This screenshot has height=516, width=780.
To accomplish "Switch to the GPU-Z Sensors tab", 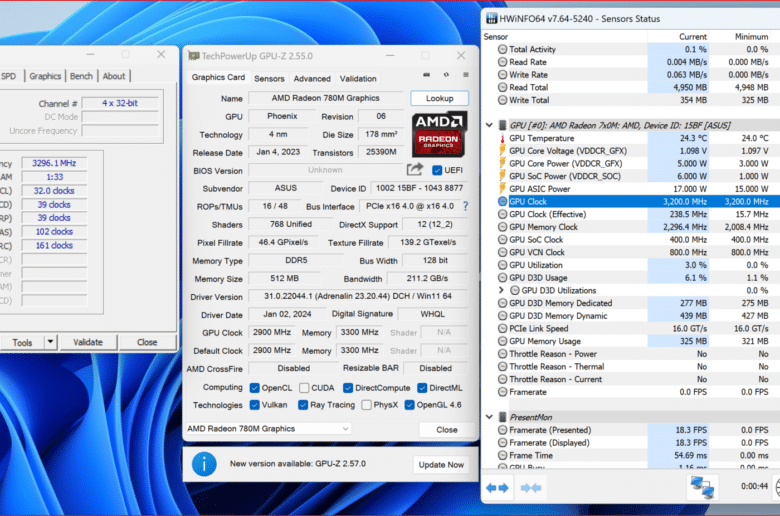I will coord(269,79).
